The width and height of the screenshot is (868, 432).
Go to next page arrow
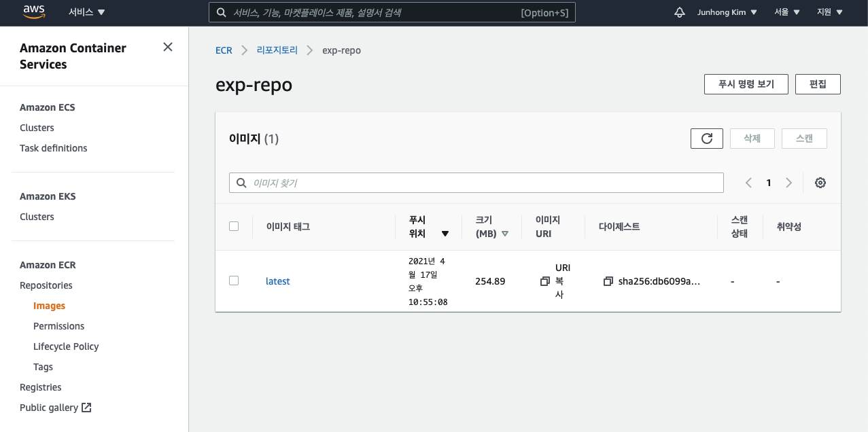788,183
